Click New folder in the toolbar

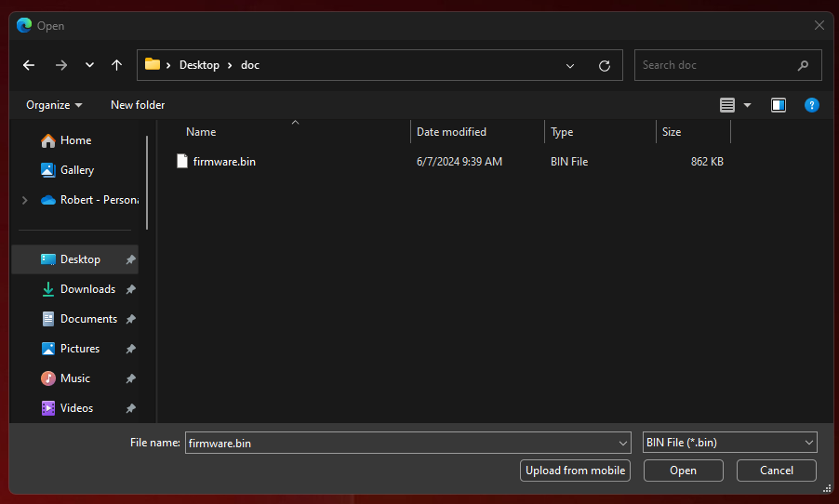tap(138, 105)
